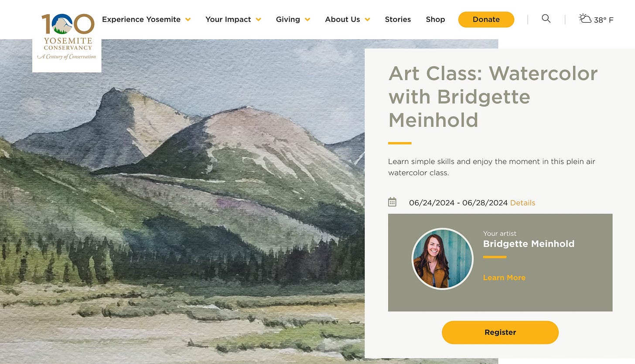Click the 38° F temperature reading
This screenshot has height=364, width=635.
coord(604,20)
